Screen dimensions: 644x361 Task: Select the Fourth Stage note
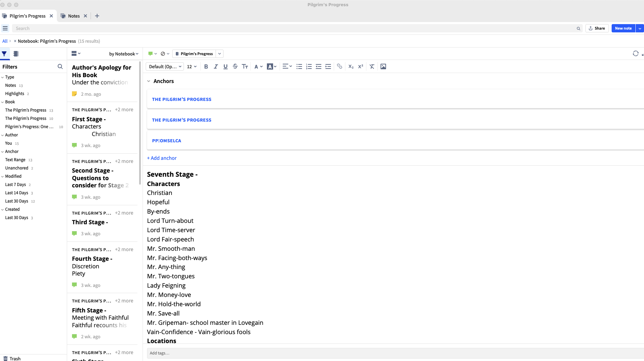pos(102,267)
